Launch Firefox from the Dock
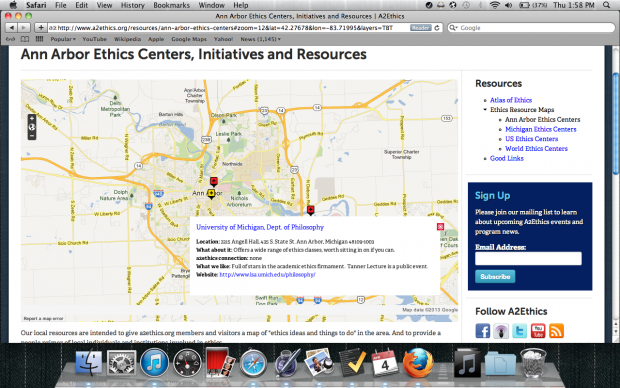The height and width of the screenshot is (388, 620). pos(418,362)
